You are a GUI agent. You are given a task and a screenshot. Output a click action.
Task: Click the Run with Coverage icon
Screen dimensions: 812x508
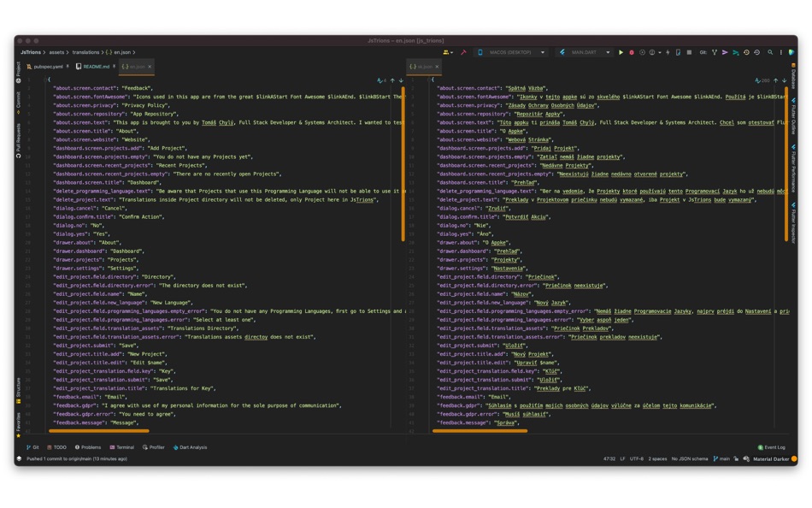(x=642, y=52)
